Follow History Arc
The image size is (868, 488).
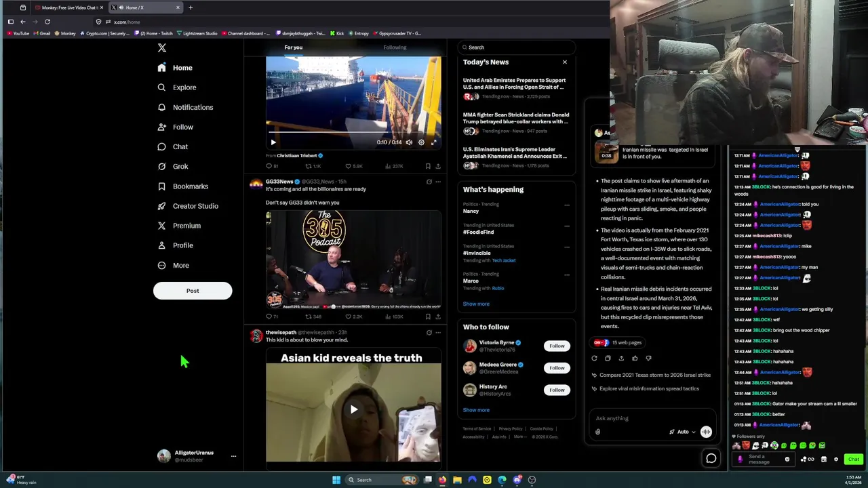(557, 390)
